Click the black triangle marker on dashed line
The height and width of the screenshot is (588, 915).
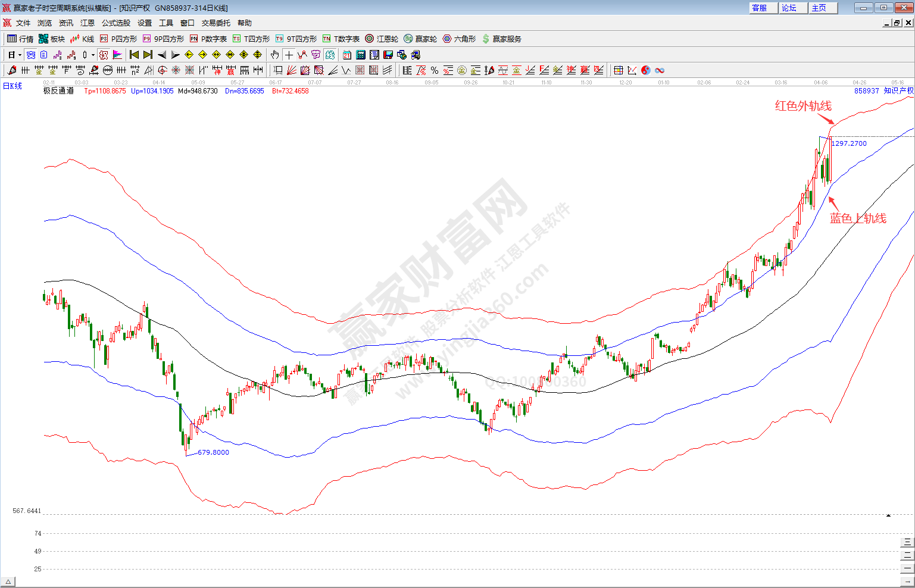click(888, 515)
